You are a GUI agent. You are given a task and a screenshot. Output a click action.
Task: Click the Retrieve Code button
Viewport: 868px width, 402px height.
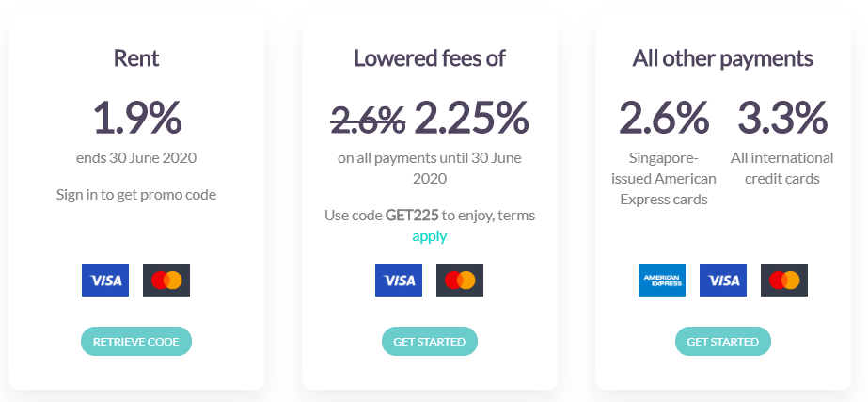[136, 341]
